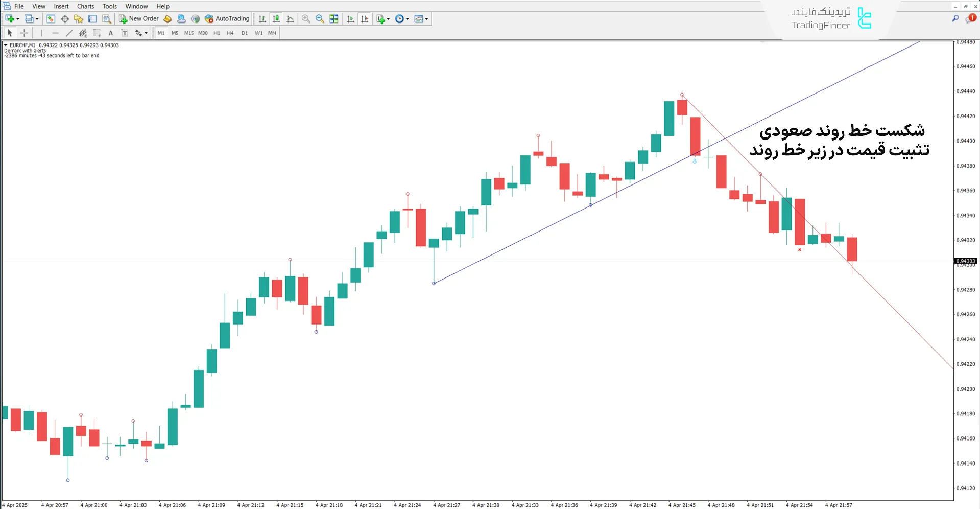Zoom in on the chart
This screenshot has width=980, height=509.
pyautogui.click(x=306, y=18)
